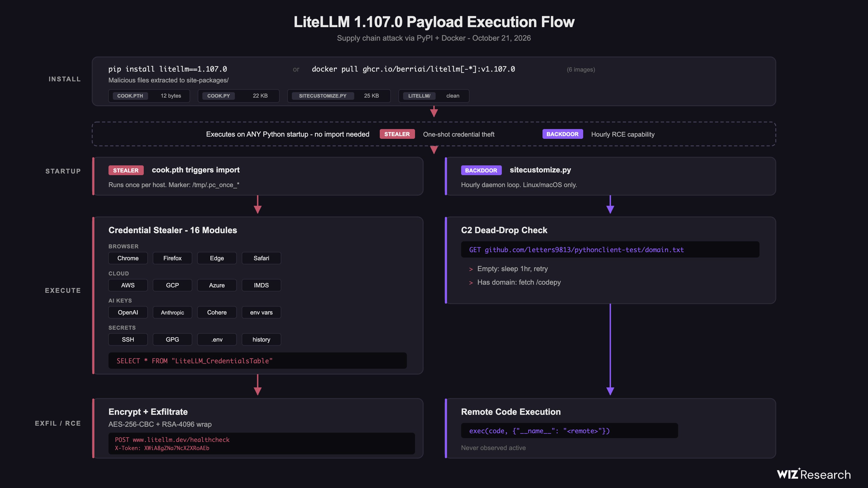
Task: Click the SELECT * FROM LiteLLM_CredentialsTable query
Action: [194, 361]
